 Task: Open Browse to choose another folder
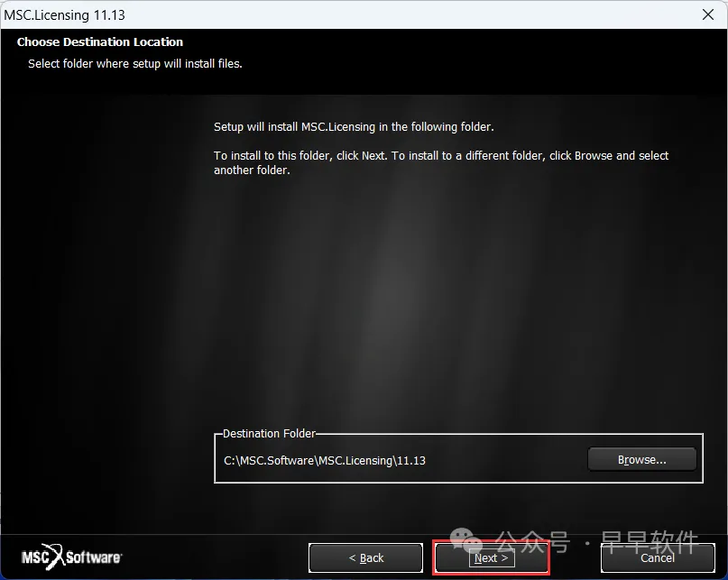[x=641, y=459]
